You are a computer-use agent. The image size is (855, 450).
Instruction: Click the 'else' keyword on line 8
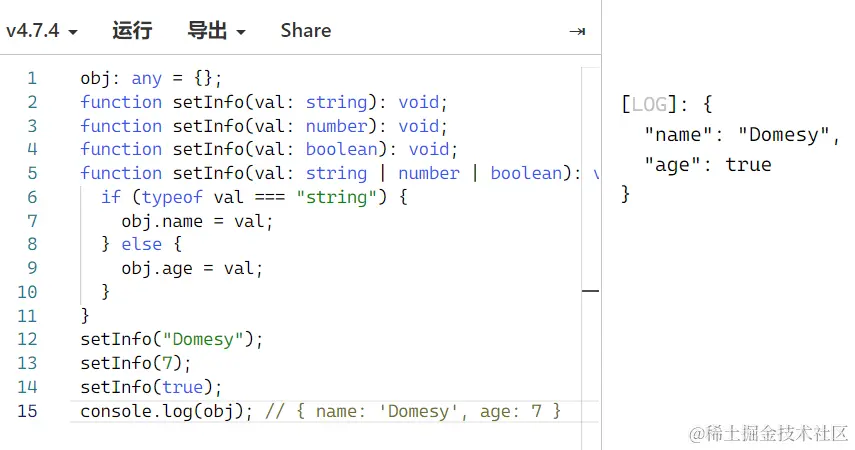coord(141,244)
